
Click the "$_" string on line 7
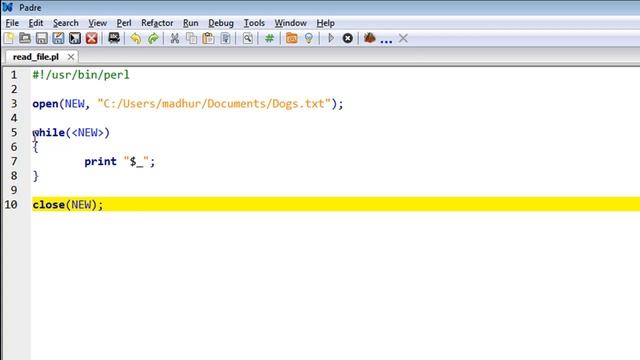136,162
